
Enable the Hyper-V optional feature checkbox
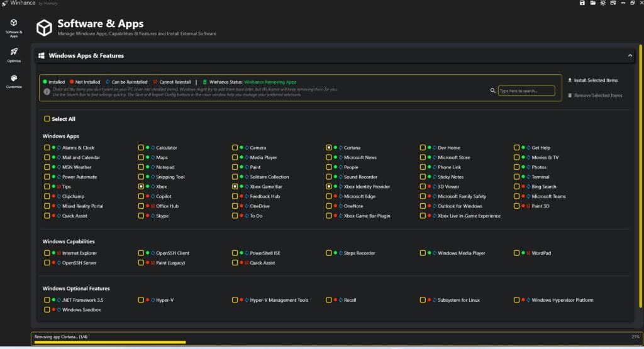(142, 300)
